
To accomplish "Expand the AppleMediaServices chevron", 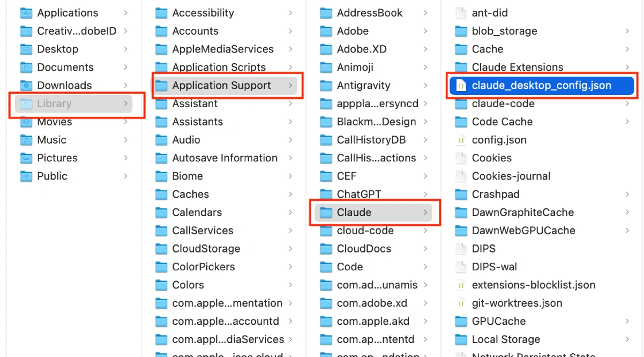I will pos(290,49).
